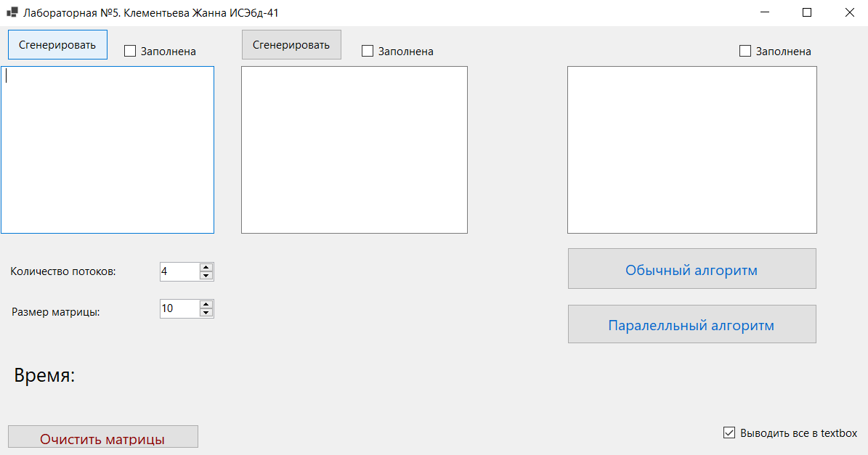
Task: Toggle the Заполнена checkbox of the result matrix
Action: [x=745, y=51]
